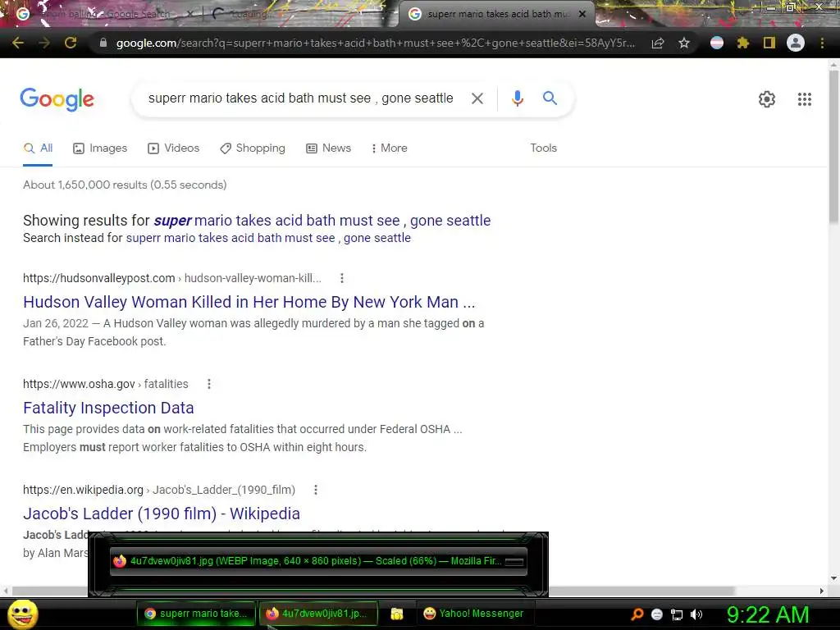840x630 pixels.
Task: Submit search with the magnifier icon
Action: click(x=550, y=98)
